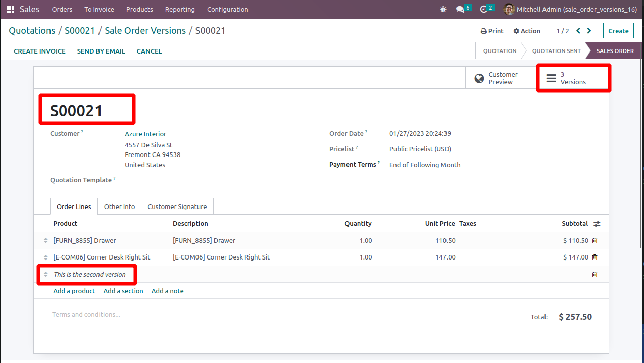Viewport: 644px width, 363px height.
Task: Open the Print dropdown
Action: click(492, 31)
